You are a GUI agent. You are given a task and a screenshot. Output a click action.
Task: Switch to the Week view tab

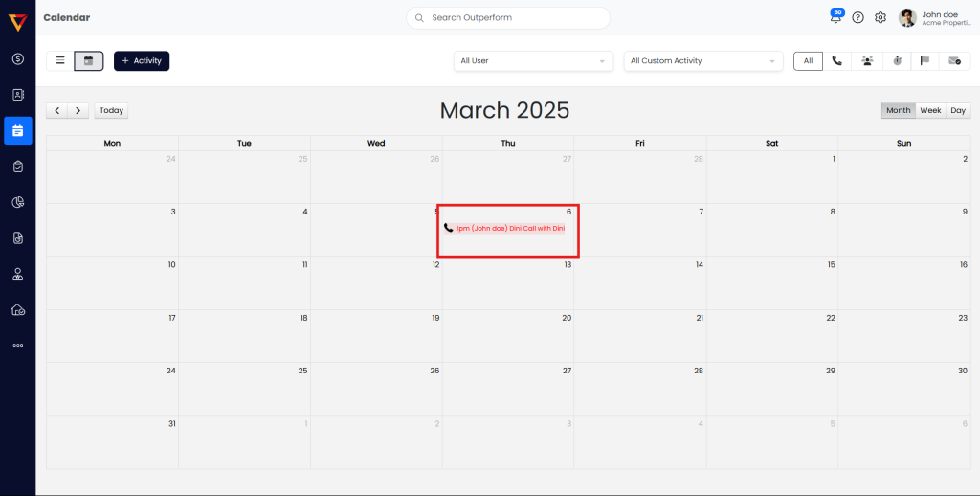930,110
